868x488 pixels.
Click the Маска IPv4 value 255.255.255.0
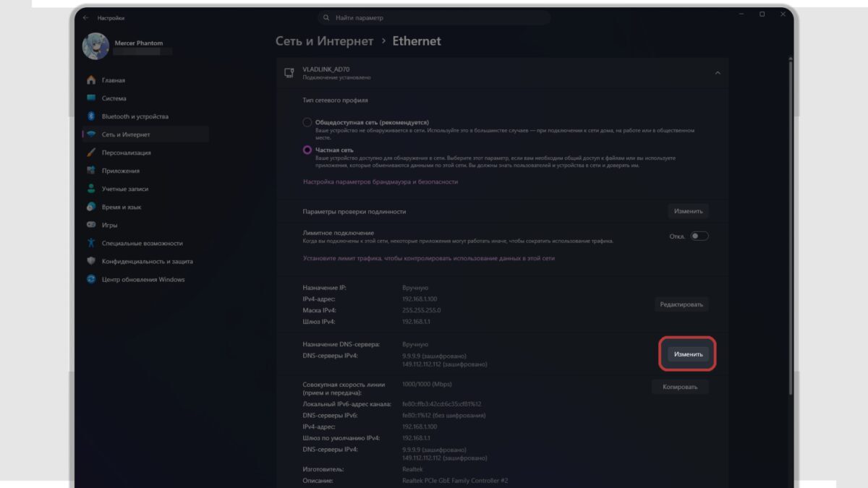click(x=422, y=310)
